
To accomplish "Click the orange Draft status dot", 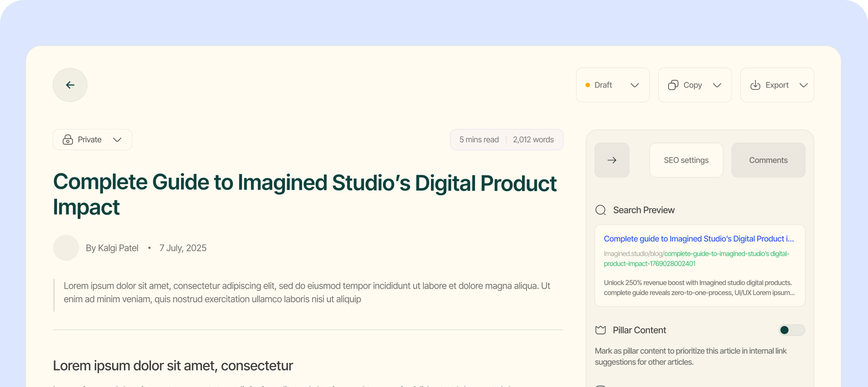I will [588, 85].
